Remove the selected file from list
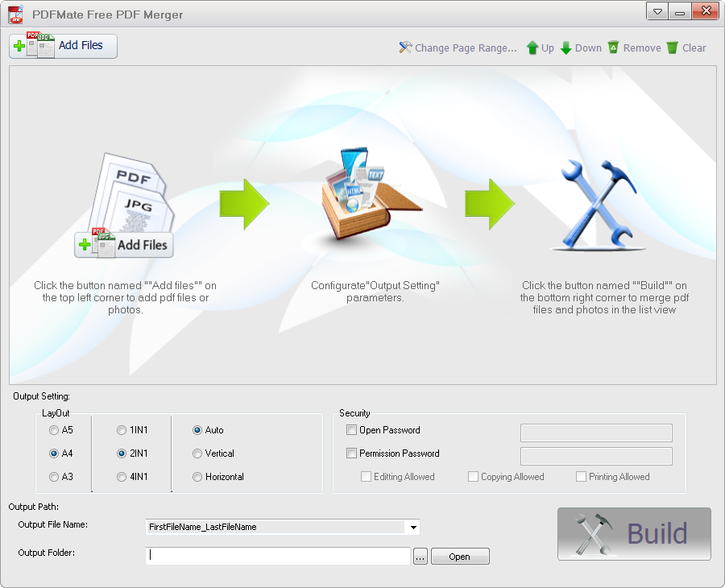The width and height of the screenshot is (725, 588). [x=635, y=48]
